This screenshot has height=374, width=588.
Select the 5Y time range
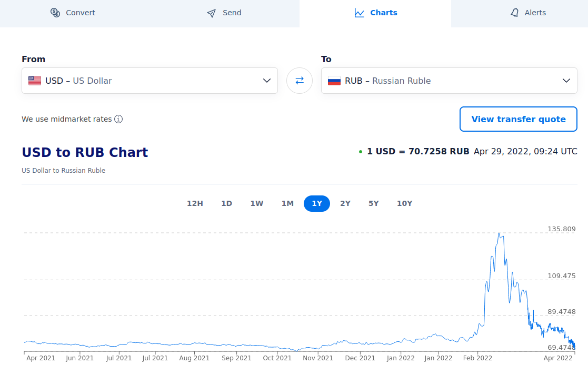pos(374,203)
